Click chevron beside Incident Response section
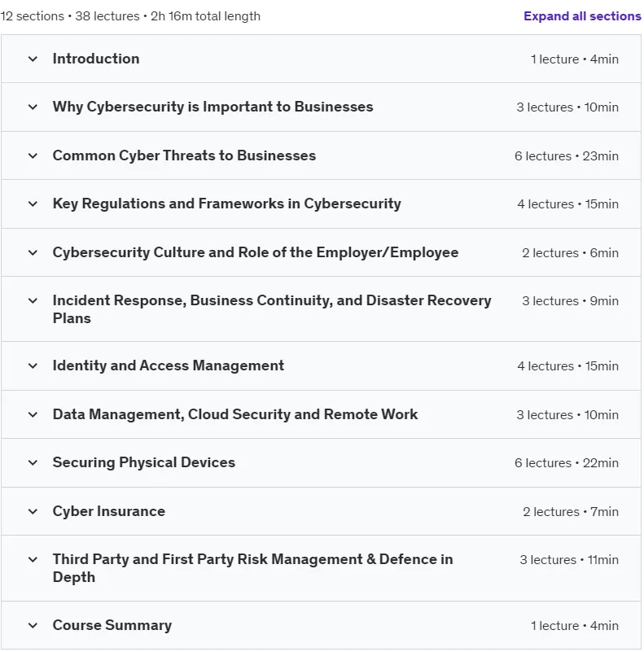This screenshot has width=644, height=652. coord(33,300)
